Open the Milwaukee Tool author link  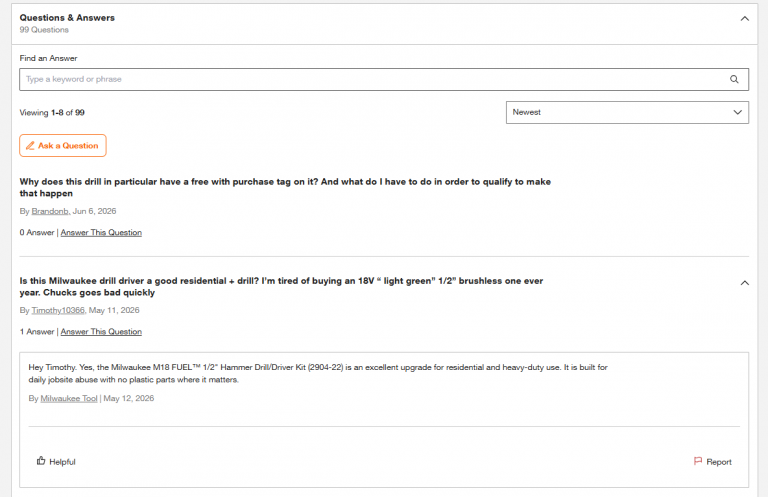tap(69, 398)
